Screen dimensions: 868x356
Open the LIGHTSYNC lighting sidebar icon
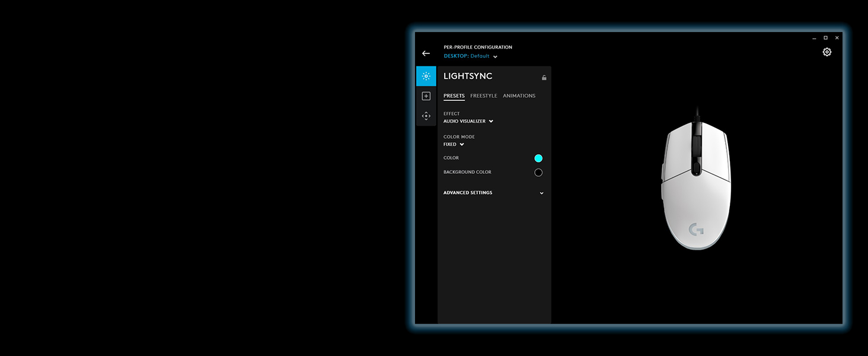pyautogui.click(x=426, y=77)
